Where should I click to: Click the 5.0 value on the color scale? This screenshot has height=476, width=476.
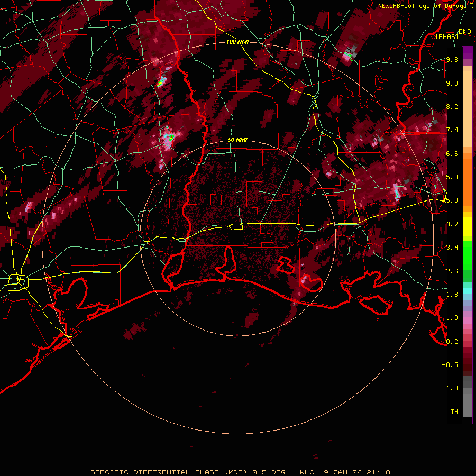(x=452, y=200)
